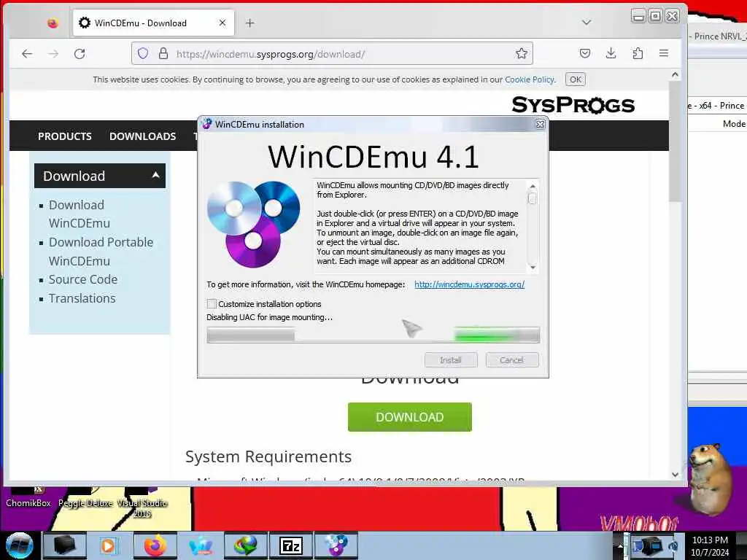The image size is (747, 560).
Task: Open the PRODUCTS menu
Action: [65, 136]
